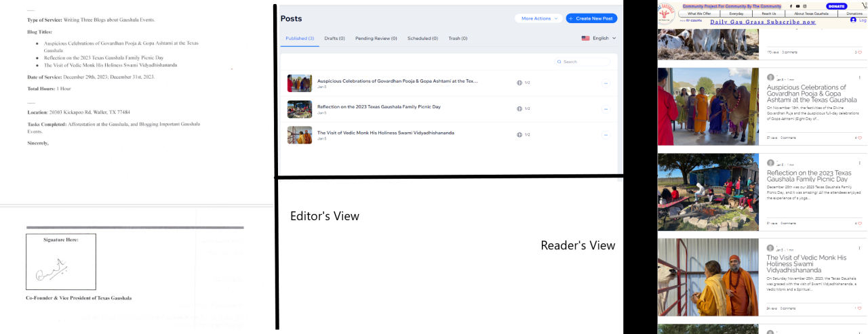
Task: Click '0 comments' under Auspicious Celebrations reader post
Action: [788, 138]
